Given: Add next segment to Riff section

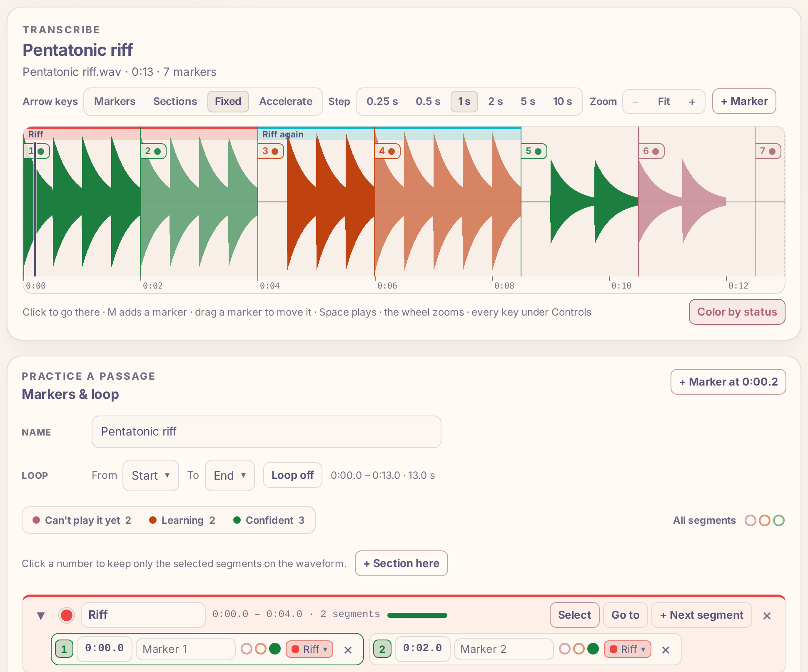Looking at the screenshot, I should (x=702, y=615).
